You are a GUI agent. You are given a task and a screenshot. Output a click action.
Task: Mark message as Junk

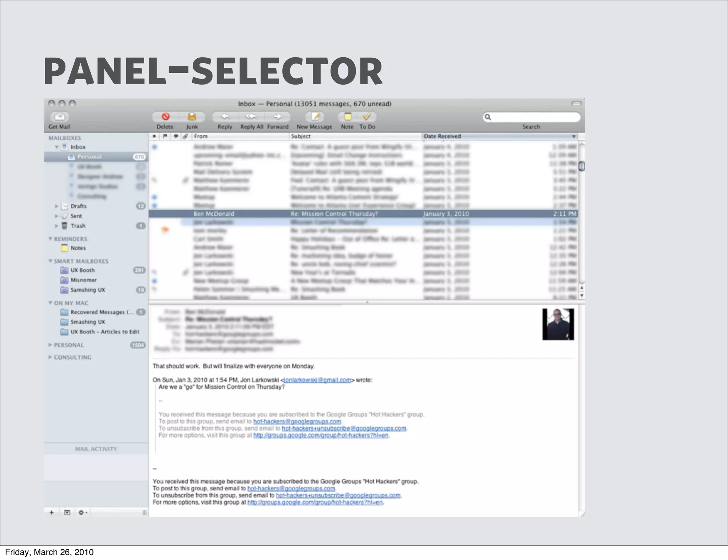[192, 117]
